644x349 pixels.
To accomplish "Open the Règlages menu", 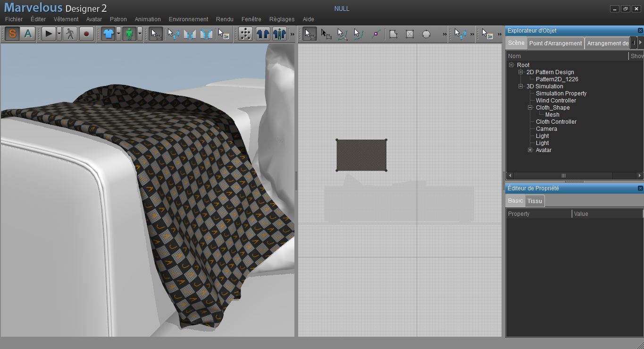I will pyautogui.click(x=282, y=19).
